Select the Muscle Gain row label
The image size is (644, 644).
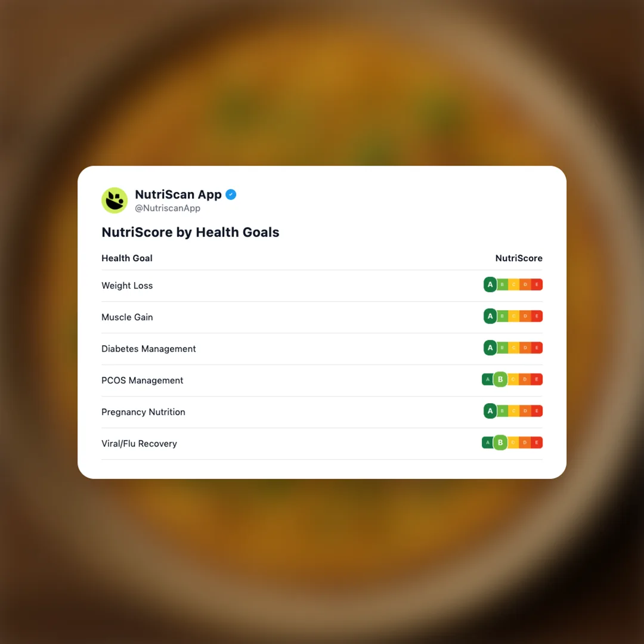tap(127, 317)
